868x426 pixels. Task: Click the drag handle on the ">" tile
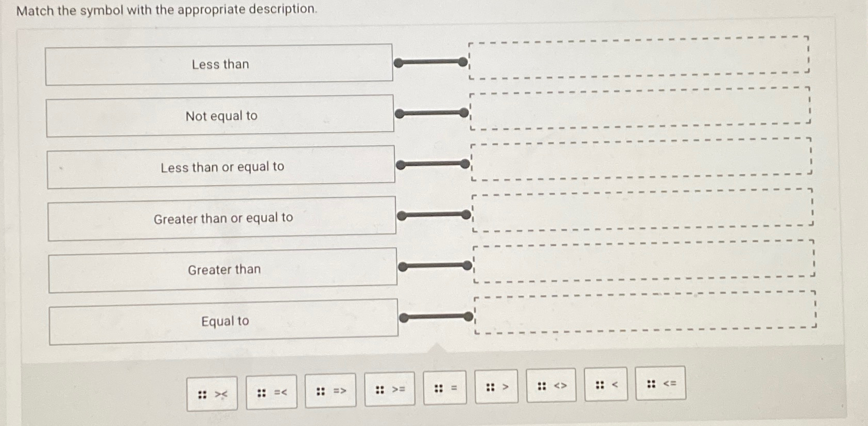pos(491,386)
